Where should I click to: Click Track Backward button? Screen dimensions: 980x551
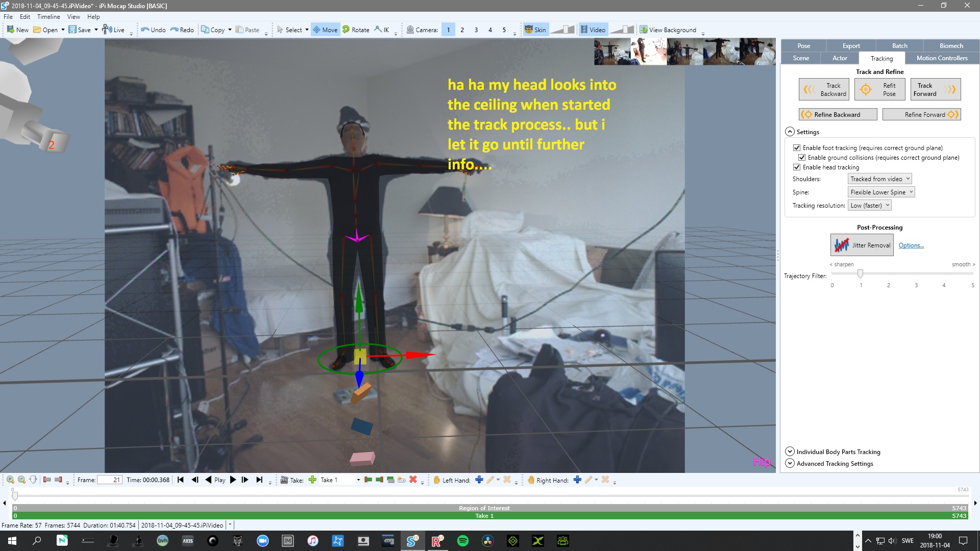click(824, 89)
